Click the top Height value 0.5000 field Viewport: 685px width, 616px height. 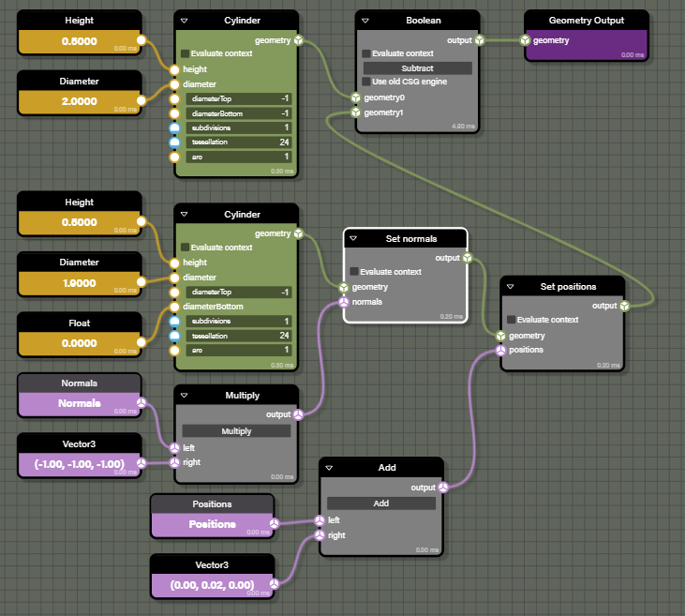coord(79,41)
